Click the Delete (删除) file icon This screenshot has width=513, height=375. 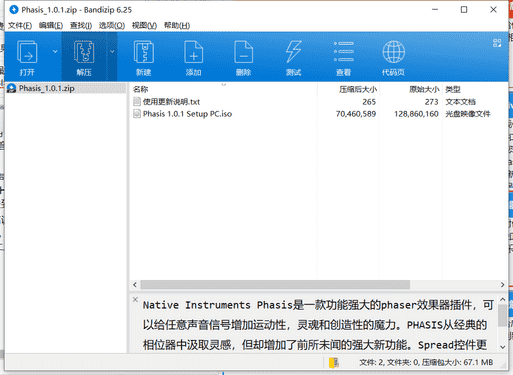[243, 52]
